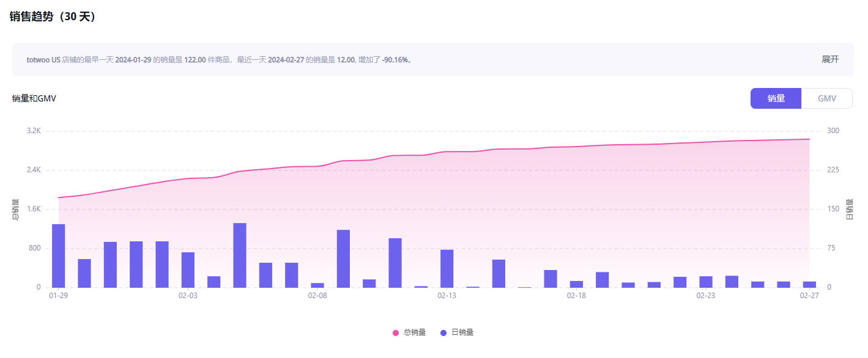Image resolution: width=868 pixels, height=358 pixels.
Task: Click the daily sales bar for 02-18
Action: (x=576, y=284)
